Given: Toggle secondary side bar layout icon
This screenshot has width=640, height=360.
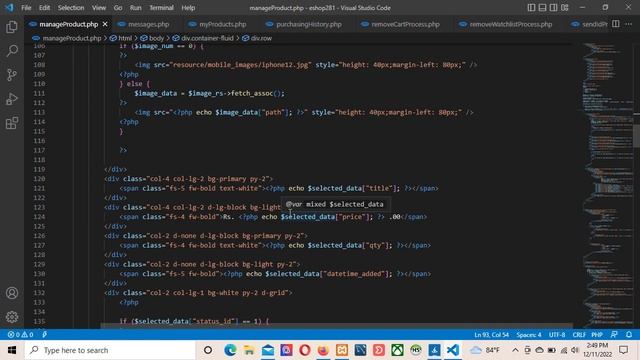Looking at the screenshot, I should 553,8.
